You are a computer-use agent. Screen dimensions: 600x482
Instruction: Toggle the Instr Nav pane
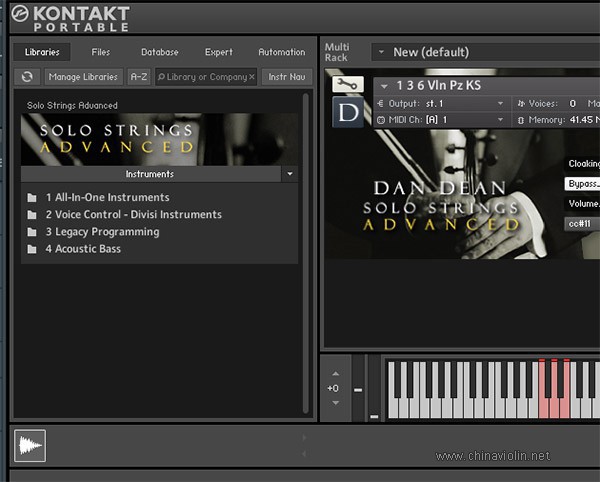click(x=287, y=77)
